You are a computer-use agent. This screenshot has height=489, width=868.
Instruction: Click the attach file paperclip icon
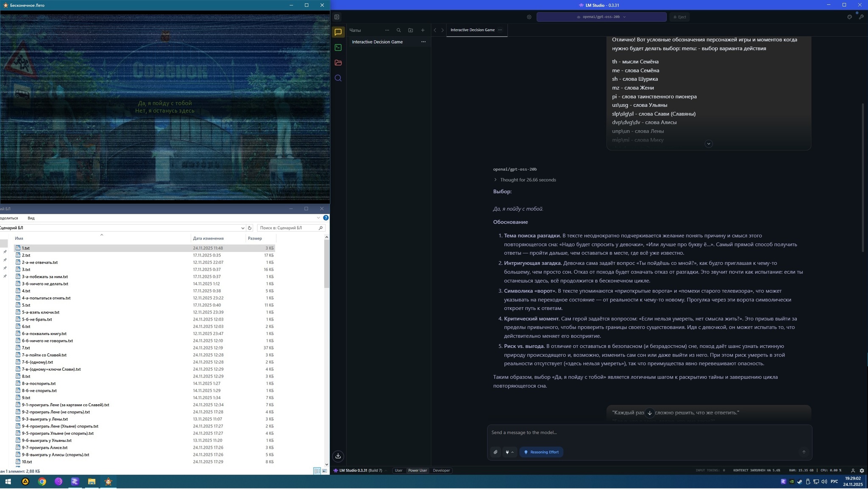pos(495,452)
